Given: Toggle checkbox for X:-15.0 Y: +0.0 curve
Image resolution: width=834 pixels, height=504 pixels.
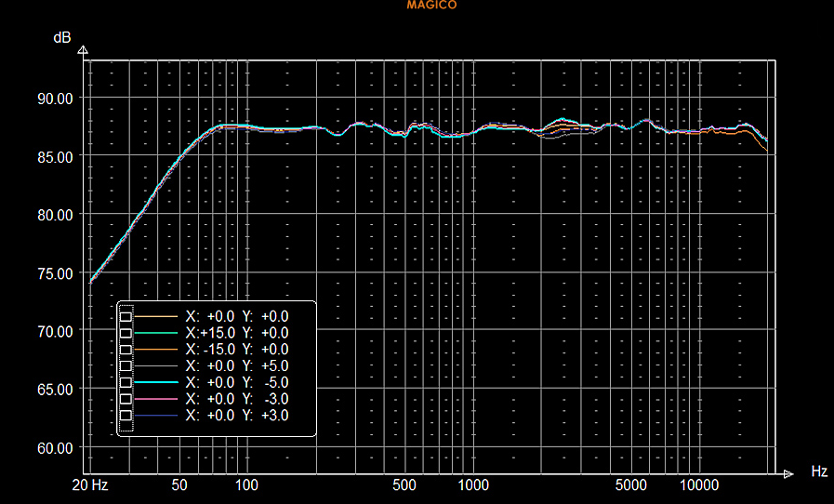Looking at the screenshot, I should 126,350.
